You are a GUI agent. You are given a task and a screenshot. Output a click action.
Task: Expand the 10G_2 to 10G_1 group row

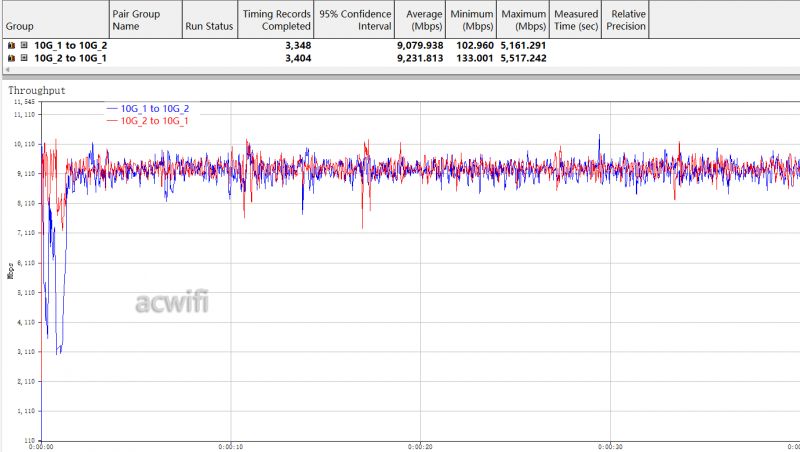pyautogui.click(x=24, y=58)
